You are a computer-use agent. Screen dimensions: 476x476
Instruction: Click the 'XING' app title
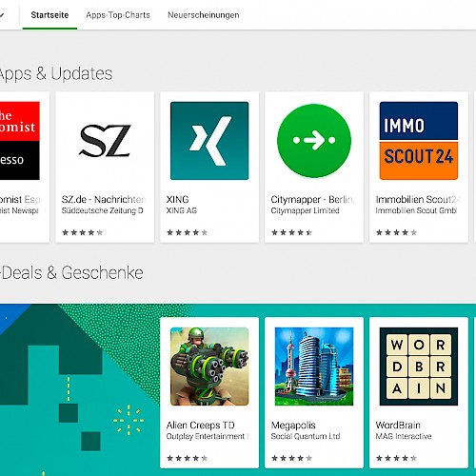pos(177,199)
